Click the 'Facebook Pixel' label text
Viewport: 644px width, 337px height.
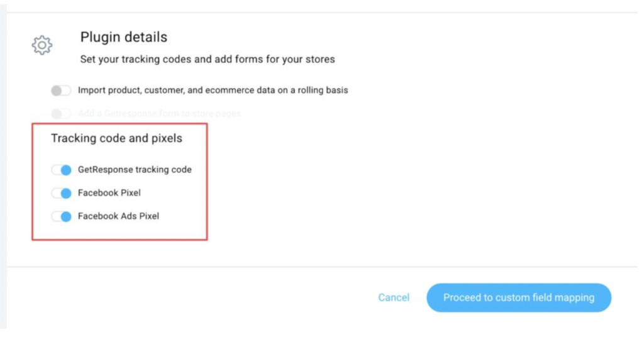point(109,193)
